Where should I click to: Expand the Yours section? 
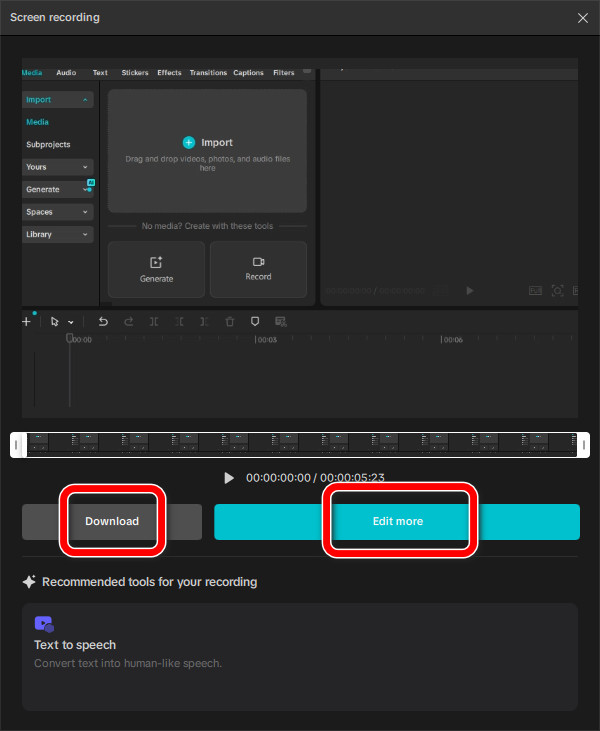click(58, 167)
